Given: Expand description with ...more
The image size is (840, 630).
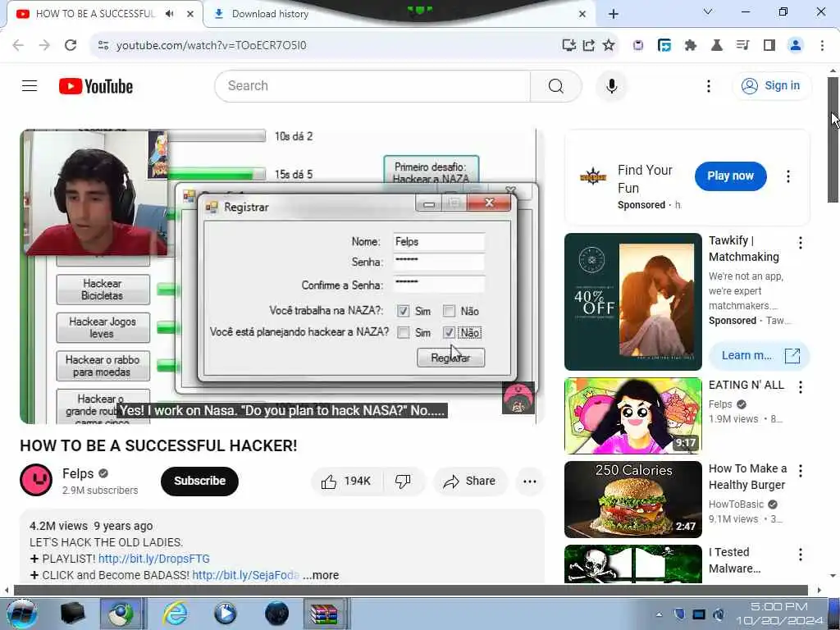Looking at the screenshot, I should [x=321, y=575].
